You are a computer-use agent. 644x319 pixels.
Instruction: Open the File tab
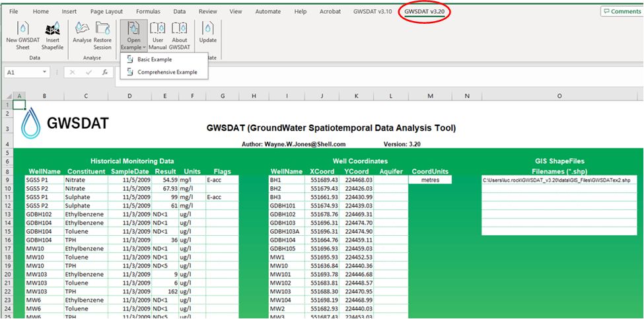pyautogui.click(x=14, y=11)
